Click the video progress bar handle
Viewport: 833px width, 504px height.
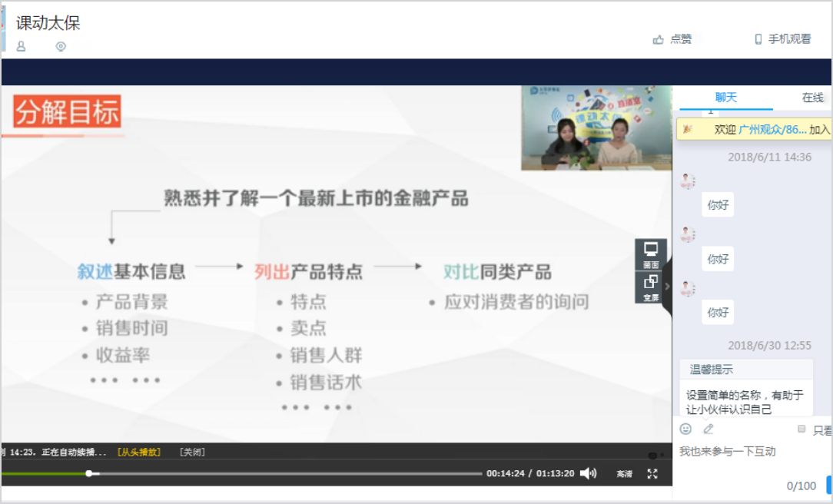tap(89, 473)
